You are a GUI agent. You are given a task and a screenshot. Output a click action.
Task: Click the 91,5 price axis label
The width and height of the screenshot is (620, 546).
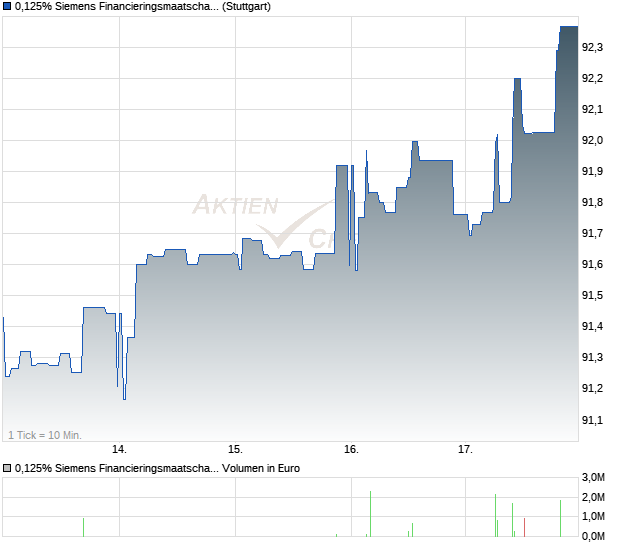pyautogui.click(x=592, y=295)
